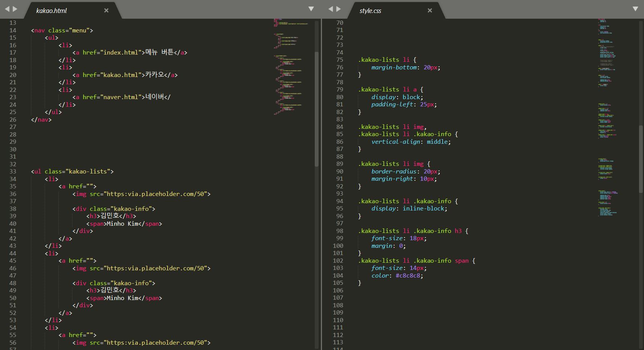Click .kakao-lists li img, selector line 84
644x350 pixels.
pyautogui.click(x=392, y=127)
